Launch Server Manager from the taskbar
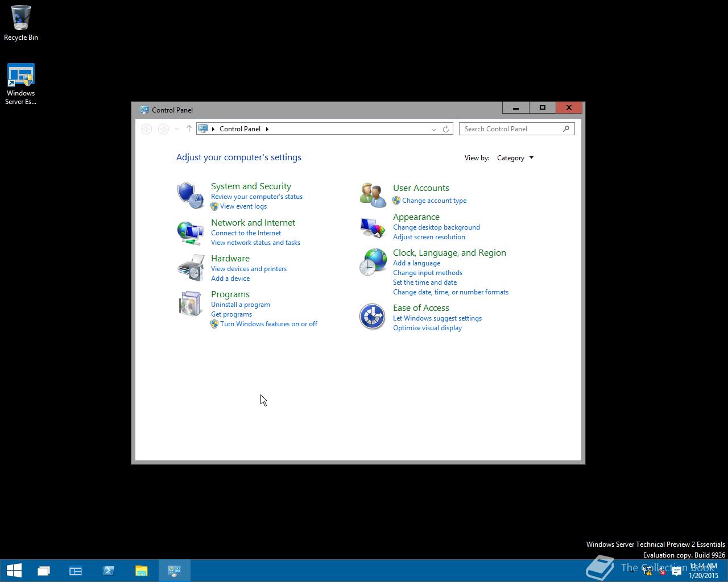This screenshot has height=582, width=728. (76, 571)
